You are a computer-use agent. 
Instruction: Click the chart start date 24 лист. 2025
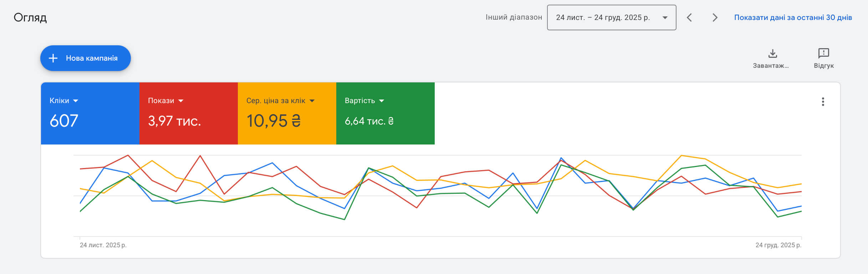tap(103, 245)
